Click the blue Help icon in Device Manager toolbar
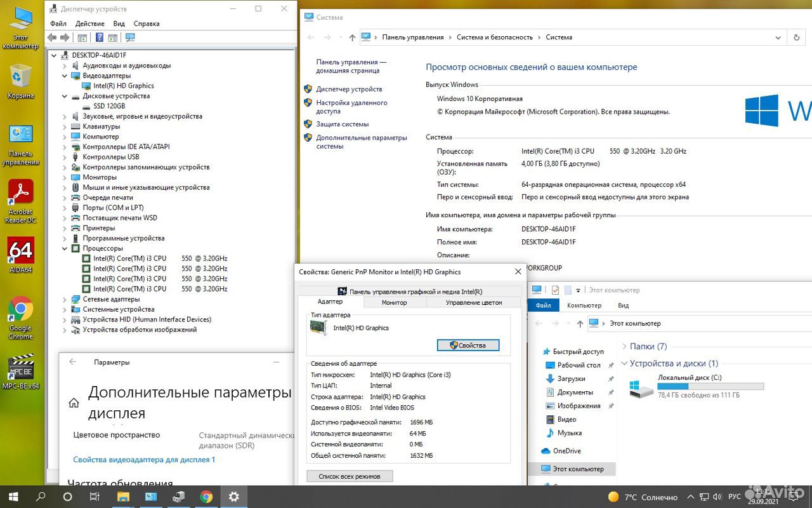This screenshot has width=812, height=508. pos(100,37)
